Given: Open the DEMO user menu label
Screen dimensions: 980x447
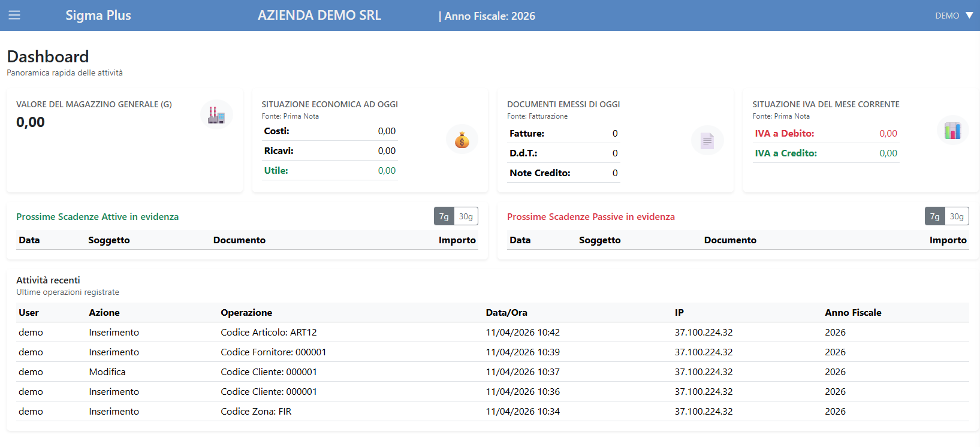Looking at the screenshot, I should tap(946, 16).
